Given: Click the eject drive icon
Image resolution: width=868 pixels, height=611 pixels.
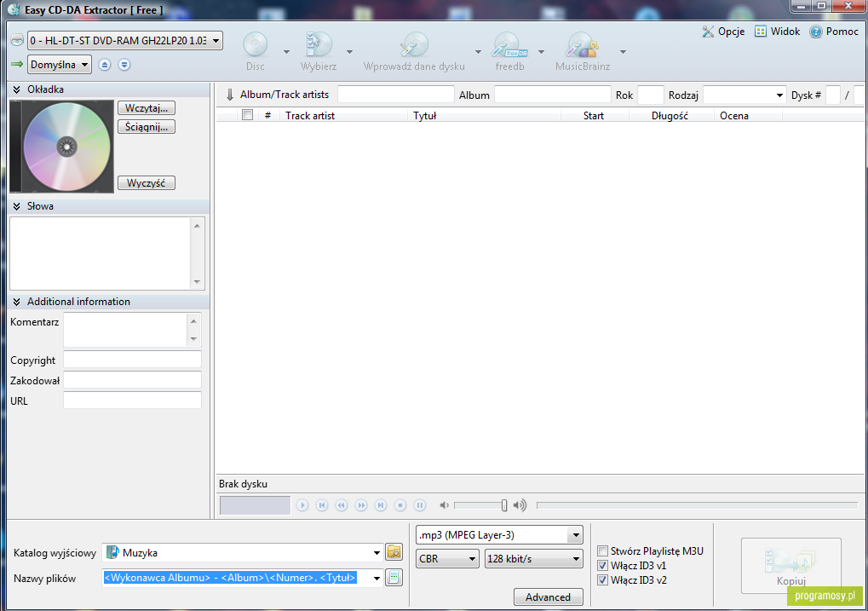Looking at the screenshot, I should tap(105, 65).
